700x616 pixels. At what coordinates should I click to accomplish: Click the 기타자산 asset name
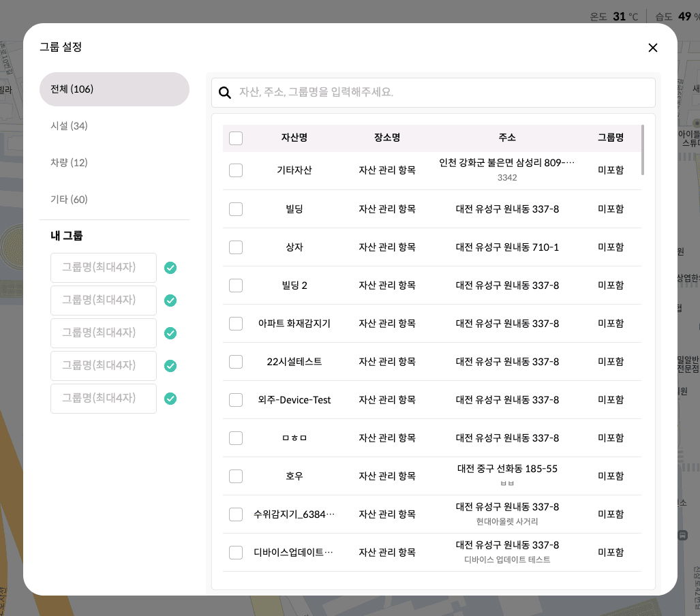(x=294, y=170)
